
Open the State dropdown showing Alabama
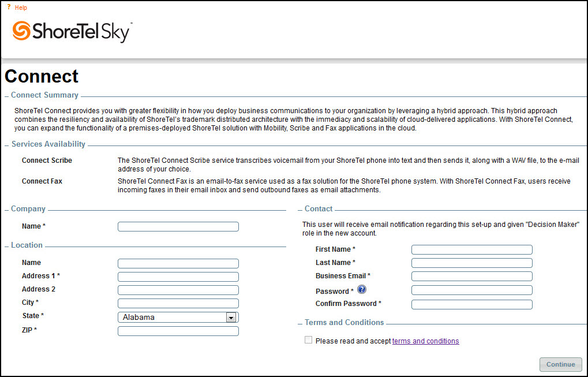coord(178,317)
